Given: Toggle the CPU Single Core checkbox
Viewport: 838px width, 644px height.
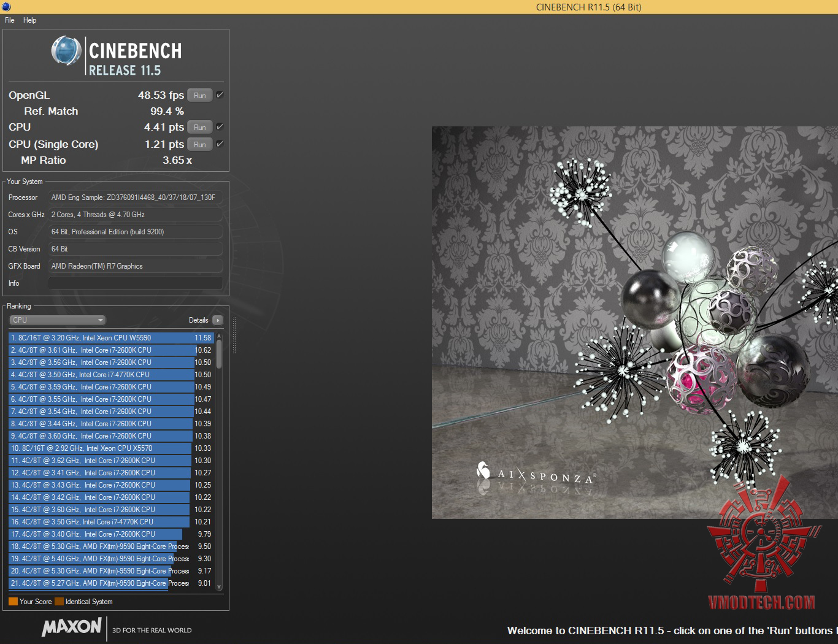Looking at the screenshot, I should click(x=220, y=144).
